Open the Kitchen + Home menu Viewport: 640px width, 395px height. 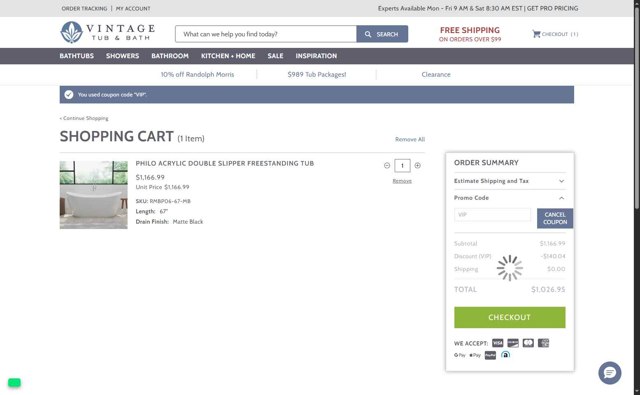(228, 56)
